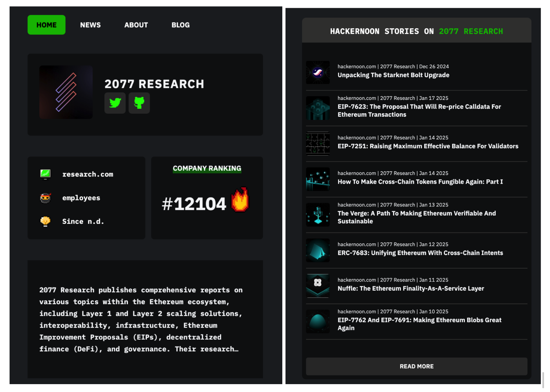Click the Since n.d. text
The image size is (550, 392).
click(x=83, y=221)
